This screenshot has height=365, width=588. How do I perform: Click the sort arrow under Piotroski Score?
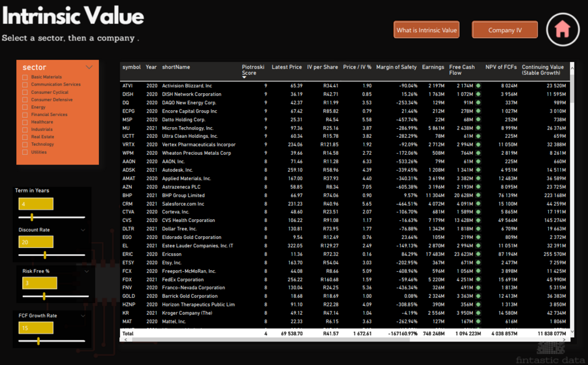point(244,77)
